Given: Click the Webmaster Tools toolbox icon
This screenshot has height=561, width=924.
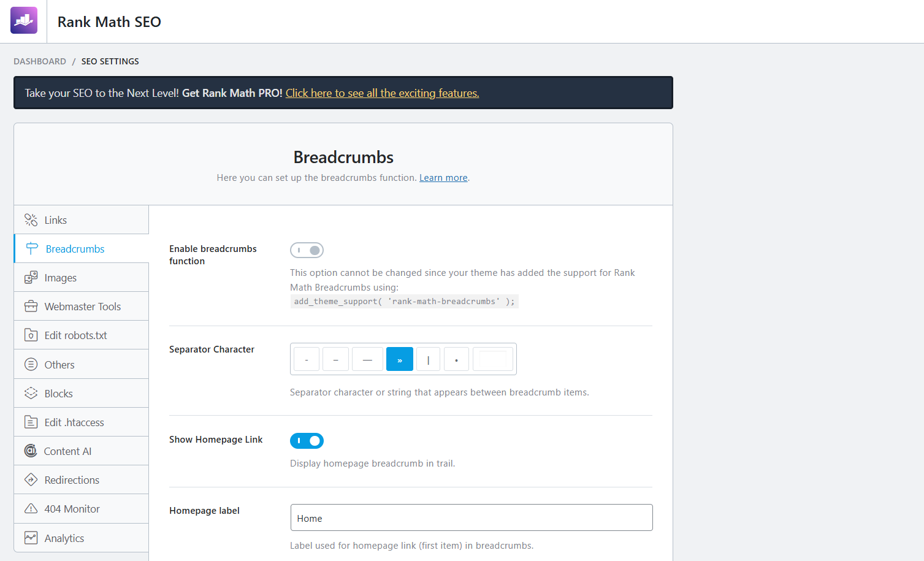Looking at the screenshot, I should [x=31, y=306].
